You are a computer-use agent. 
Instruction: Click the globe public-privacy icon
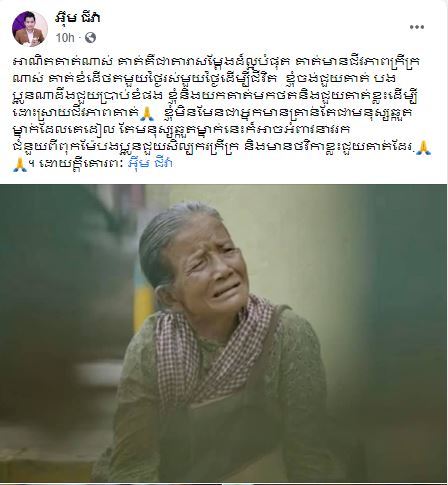point(90,38)
